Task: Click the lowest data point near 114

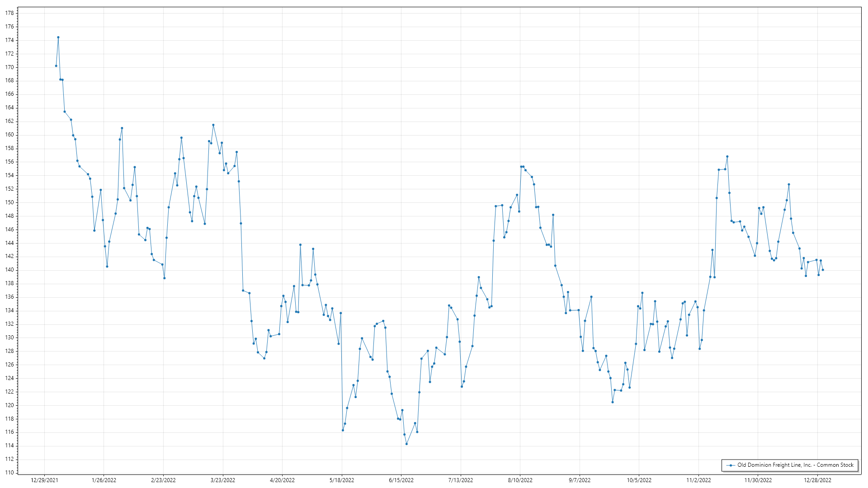Action: [406, 444]
